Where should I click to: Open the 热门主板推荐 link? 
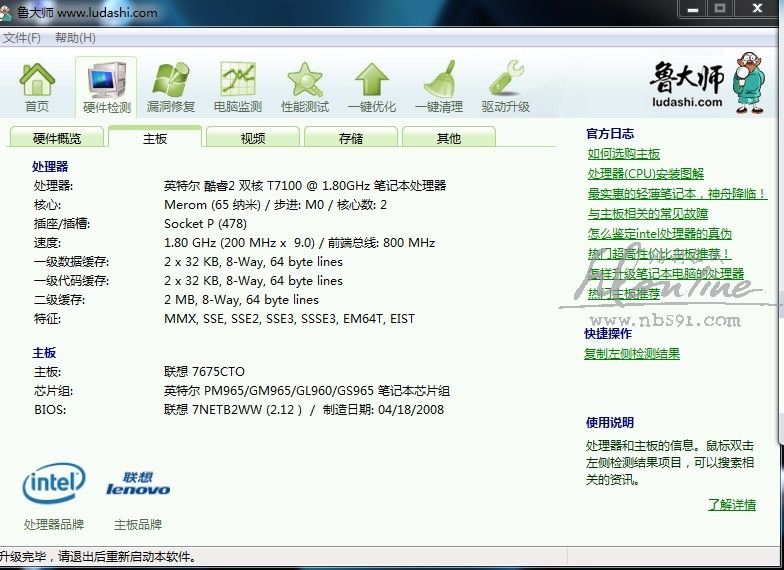point(624,294)
